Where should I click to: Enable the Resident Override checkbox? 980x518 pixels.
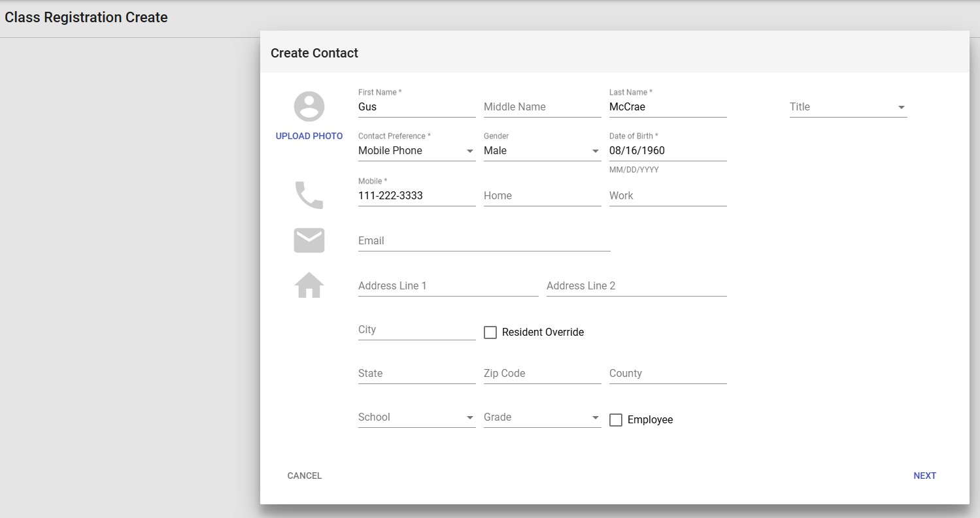[490, 332]
